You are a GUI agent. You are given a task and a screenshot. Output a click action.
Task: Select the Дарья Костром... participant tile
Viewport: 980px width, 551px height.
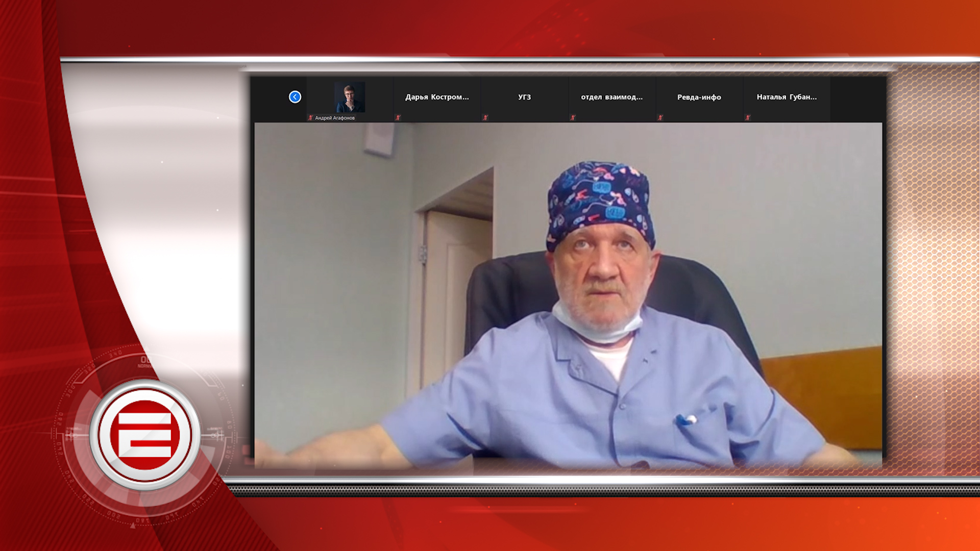[437, 99]
